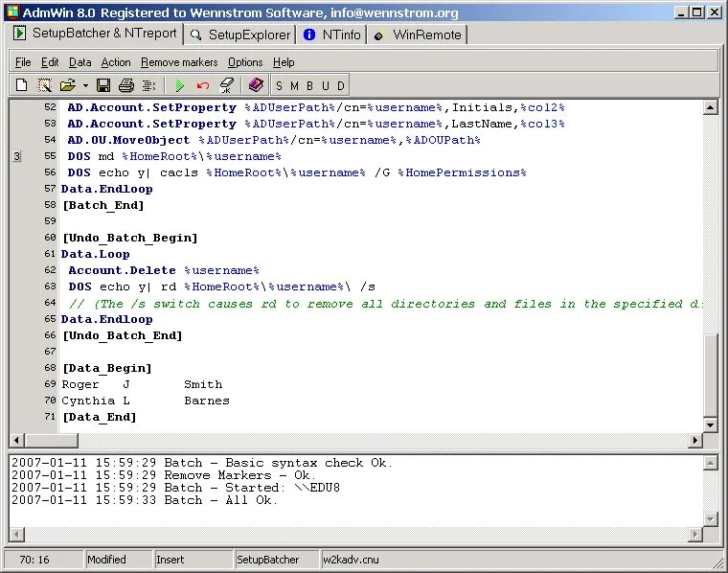Click the editor vertical scrollbar down arrow

pos(711,424)
